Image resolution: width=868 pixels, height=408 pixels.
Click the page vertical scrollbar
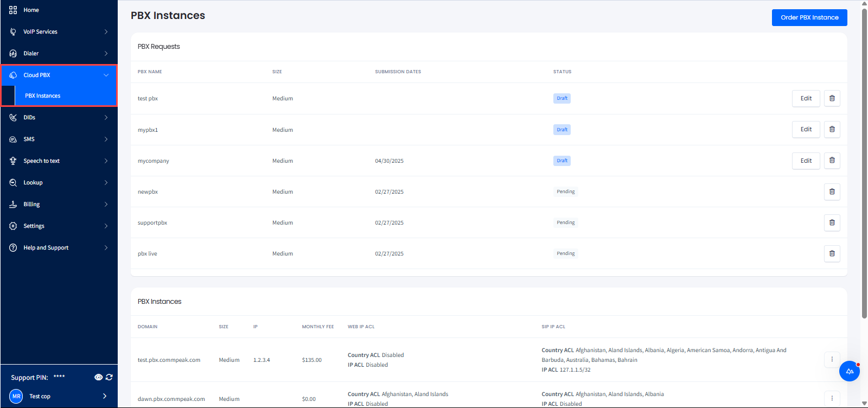point(864,163)
